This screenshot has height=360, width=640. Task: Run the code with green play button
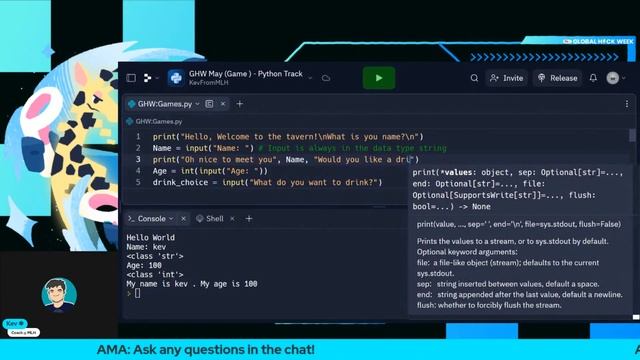(x=379, y=78)
